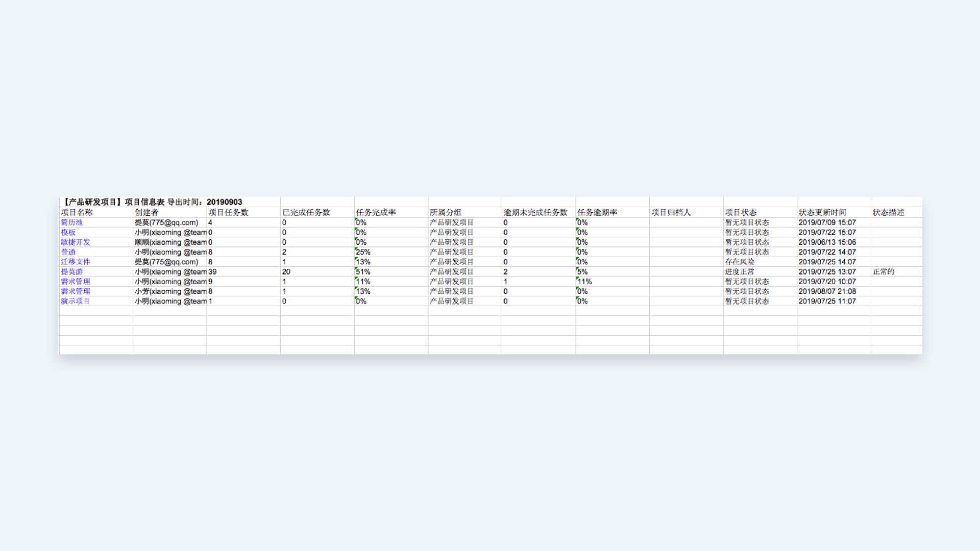Select the 2019/07/25 11:07 timestamp cell
The image size is (980, 551).
click(x=834, y=302)
